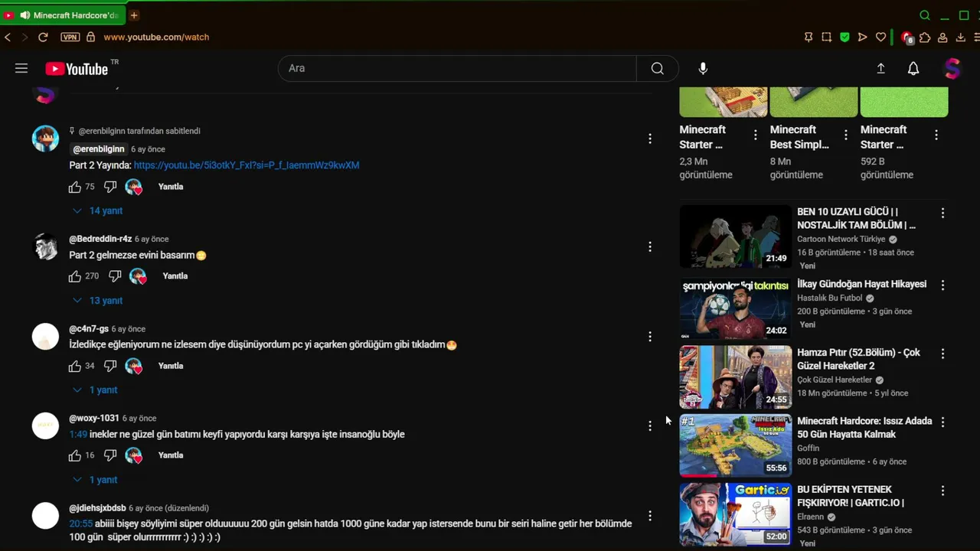
Task: Like the comment by @woxy-1031
Action: pos(74,455)
